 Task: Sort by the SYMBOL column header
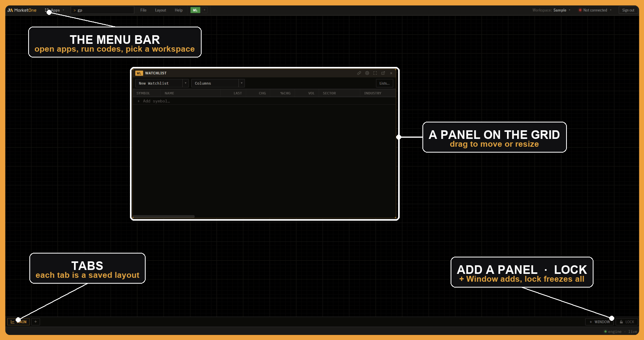click(143, 93)
